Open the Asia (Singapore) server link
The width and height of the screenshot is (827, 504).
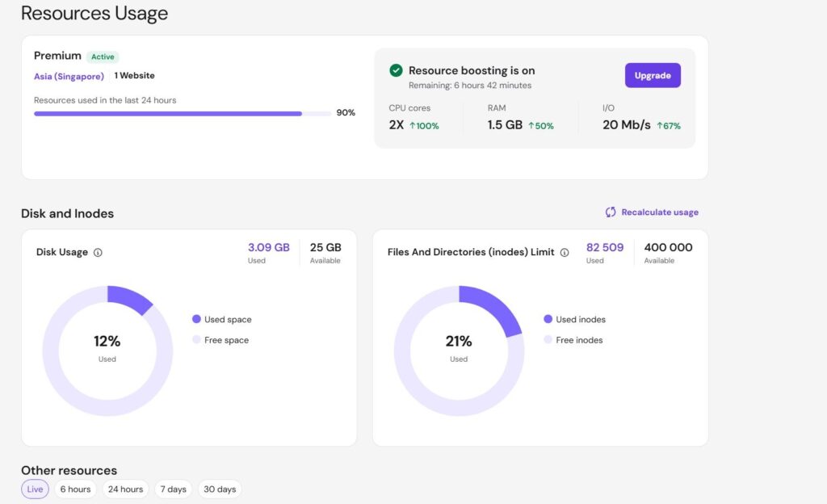tap(69, 76)
